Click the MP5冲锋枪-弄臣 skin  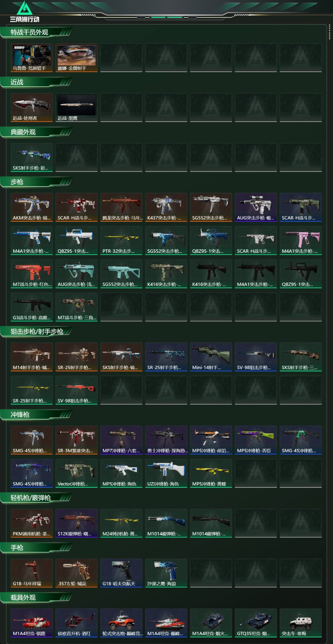256,440
